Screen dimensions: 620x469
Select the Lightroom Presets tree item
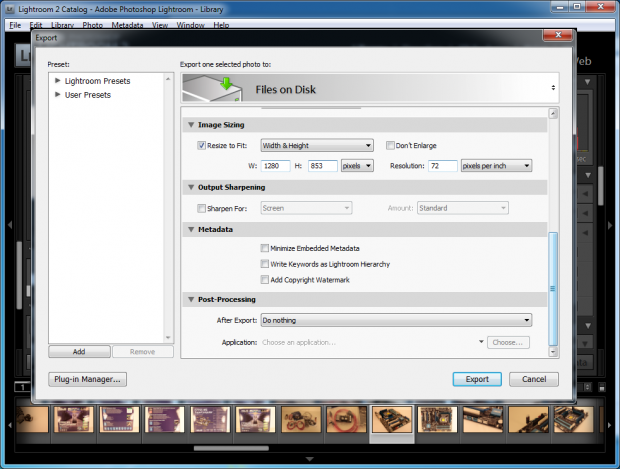click(x=97, y=81)
